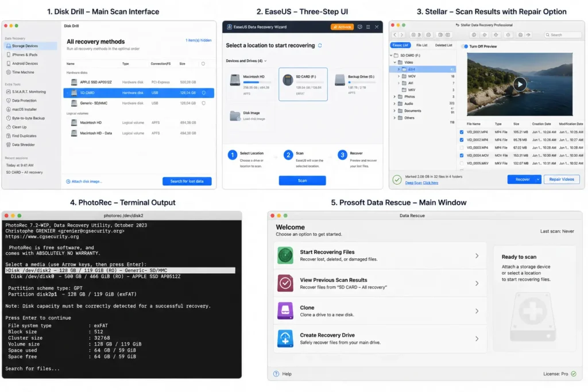The height and width of the screenshot is (392, 588).
Task: Click Stellar back navigation arrow
Action: point(395,35)
